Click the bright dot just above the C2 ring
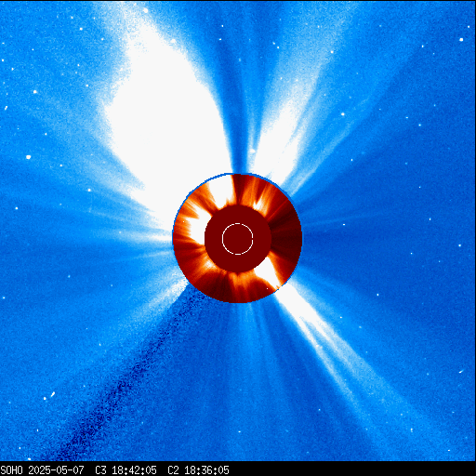 point(253,151)
